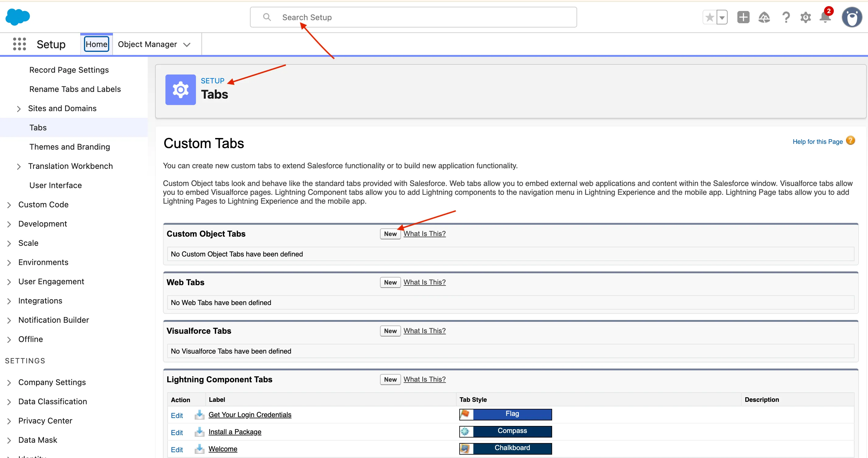Open the Object Manager dropdown chevron

[x=187, y=45]
